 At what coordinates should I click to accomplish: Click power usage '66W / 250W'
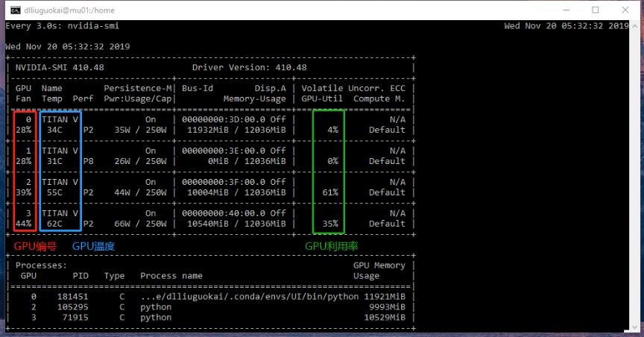pyautogui.click(x=140, y=224)
